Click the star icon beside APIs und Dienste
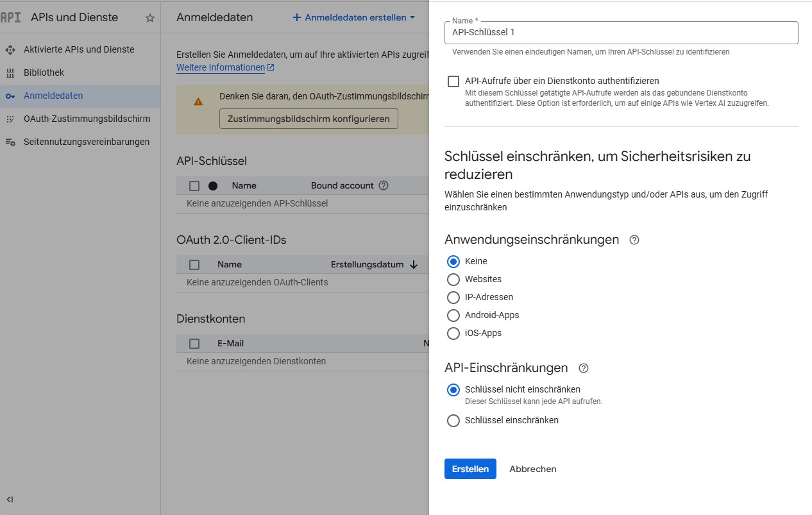812x515 pixels. (x=150, y=18)
